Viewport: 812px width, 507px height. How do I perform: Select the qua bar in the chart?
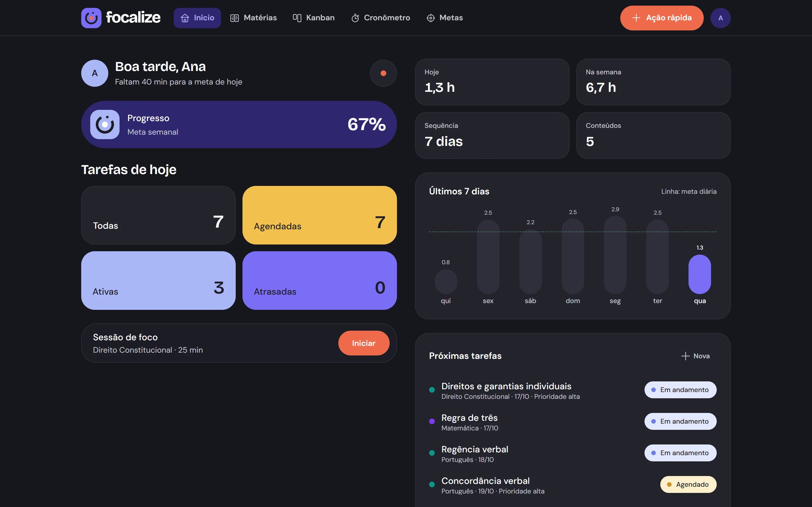click(700, 274)
